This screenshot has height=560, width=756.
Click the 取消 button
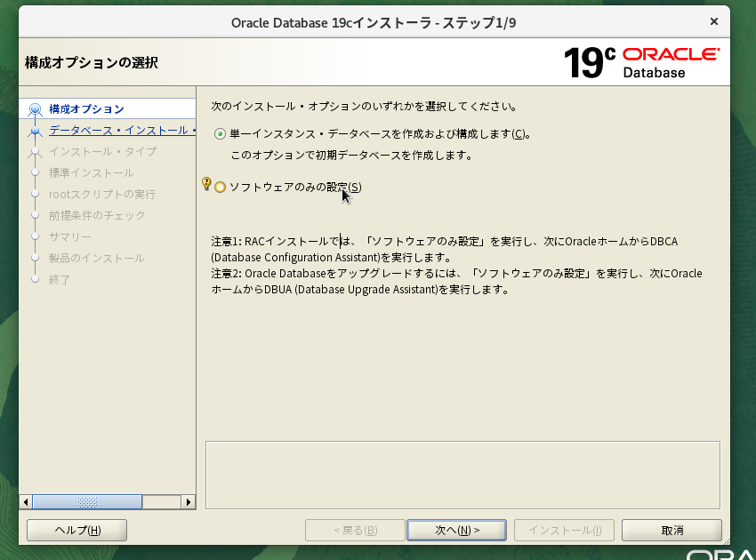click(x=672, y=530)
